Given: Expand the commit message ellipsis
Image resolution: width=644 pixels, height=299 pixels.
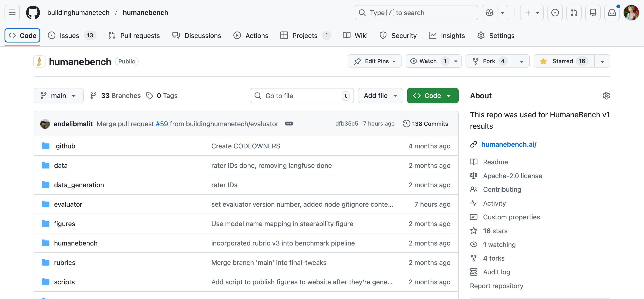Looking at the screenshot, I should point(289,124).
